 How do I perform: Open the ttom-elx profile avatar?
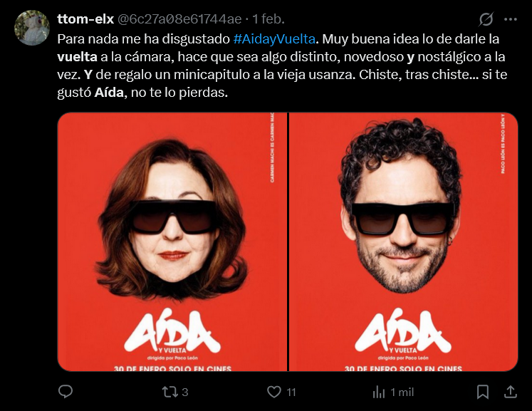[32, 28]
